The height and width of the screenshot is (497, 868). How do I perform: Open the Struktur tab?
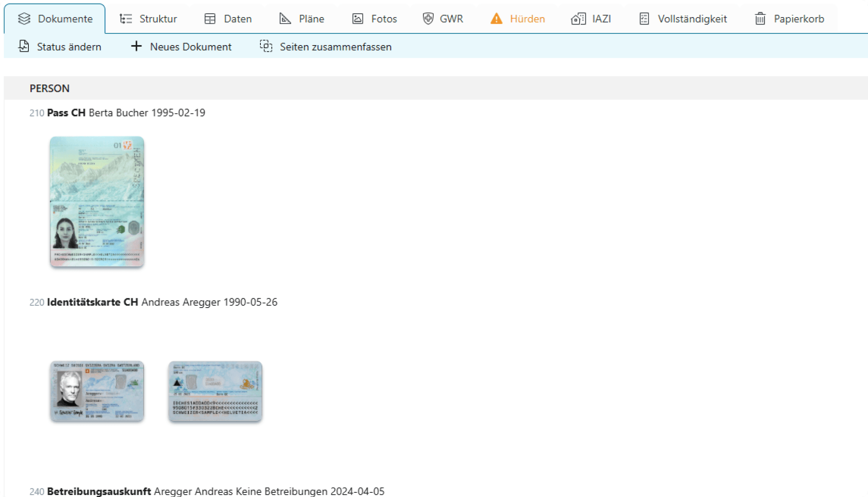click(148, 19)
